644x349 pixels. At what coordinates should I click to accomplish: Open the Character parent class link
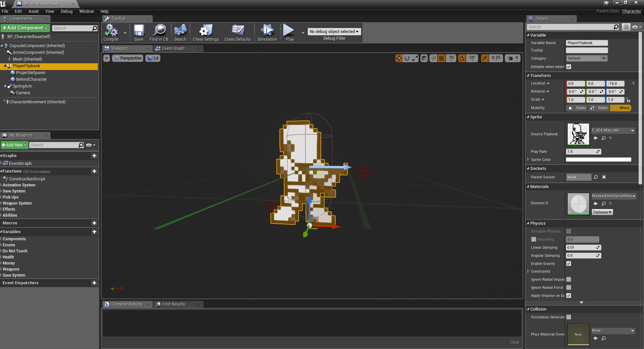631,11
